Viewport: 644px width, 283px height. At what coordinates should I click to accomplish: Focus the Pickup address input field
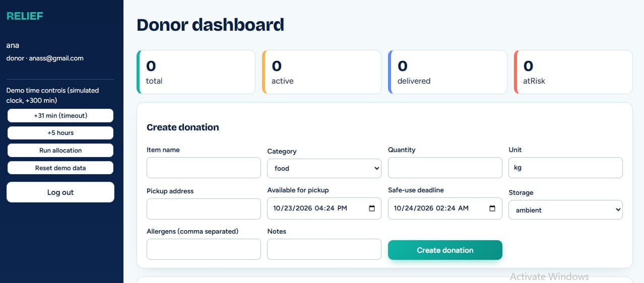(204, 209)
